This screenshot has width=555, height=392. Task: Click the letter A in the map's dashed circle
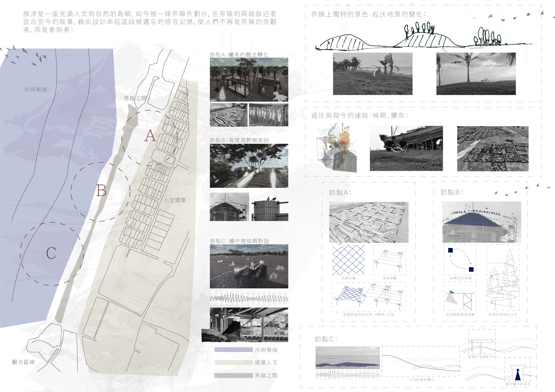[x=151, y=136]
